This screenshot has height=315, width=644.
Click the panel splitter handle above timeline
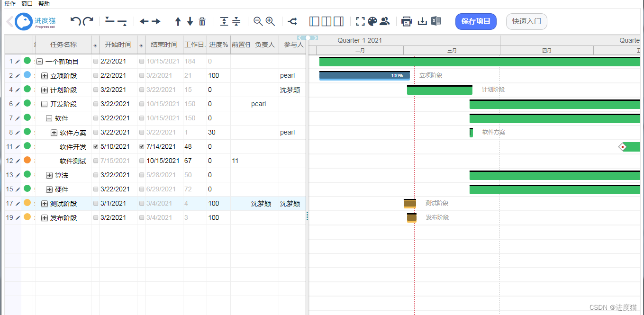(308, 37)
